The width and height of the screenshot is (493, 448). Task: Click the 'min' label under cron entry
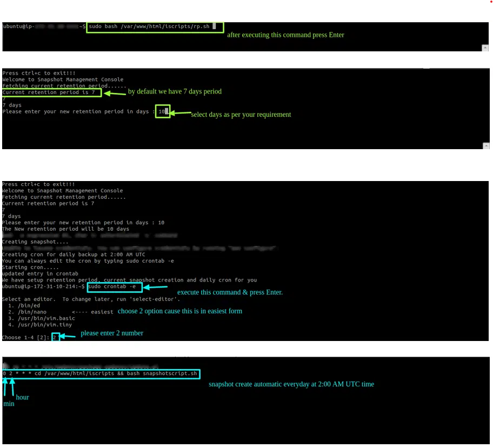click(9, 404)
